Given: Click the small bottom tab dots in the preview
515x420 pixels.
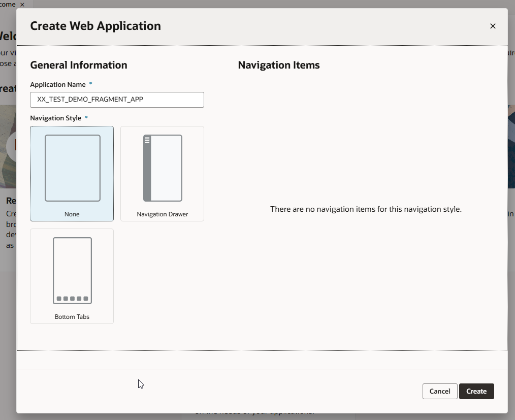Looking at the screenshot, I should [x=72, y=300].
